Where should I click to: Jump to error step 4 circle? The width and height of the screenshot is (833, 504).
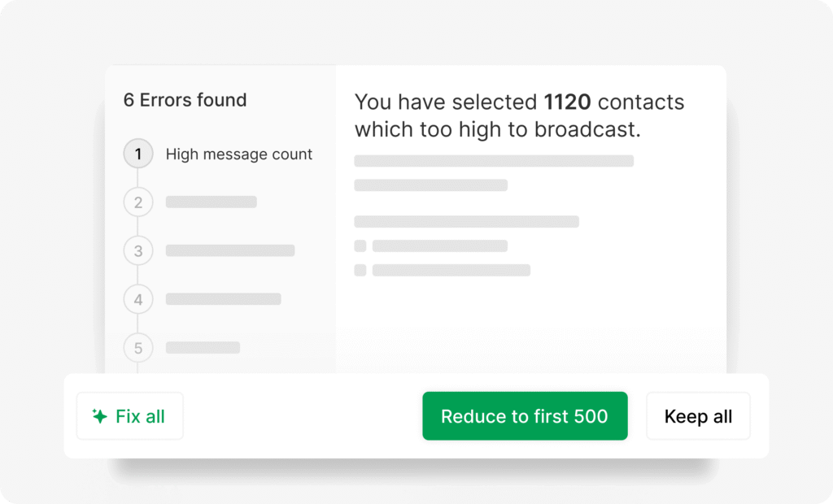pos(138,299)
